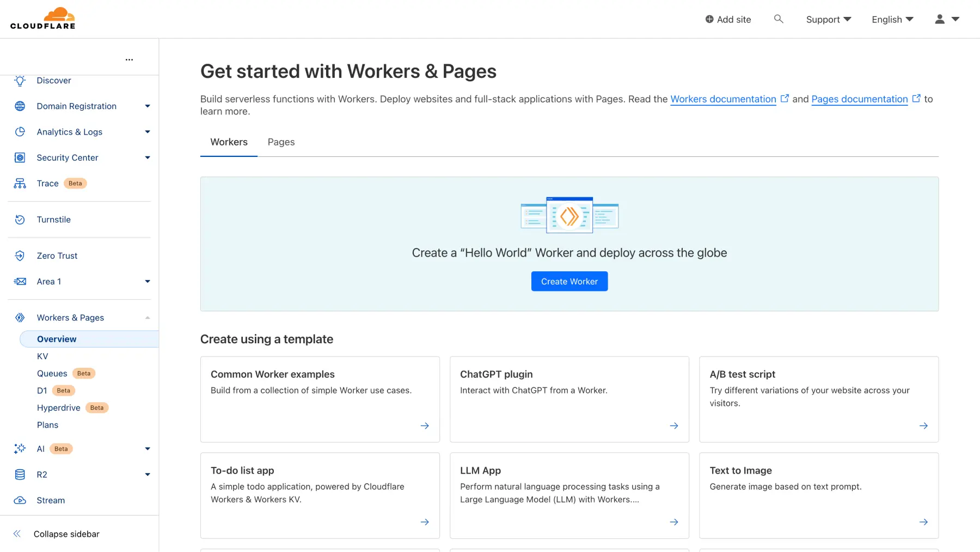Click the R2 database icon
Image resolution: width=980 pixels, height=552 pixels.
[20, 475]
